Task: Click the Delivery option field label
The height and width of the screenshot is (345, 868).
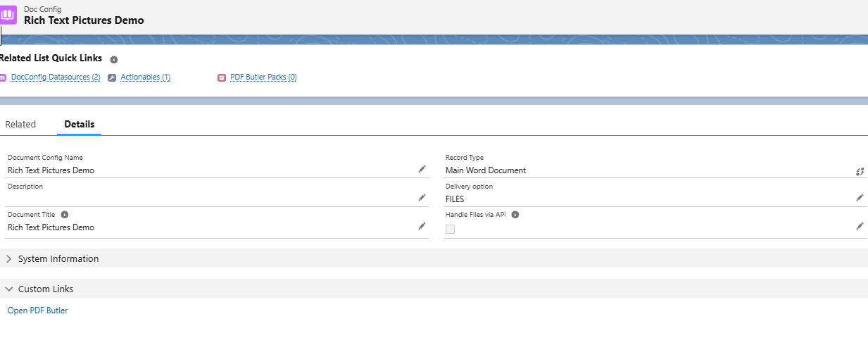Action: (470, 187)
